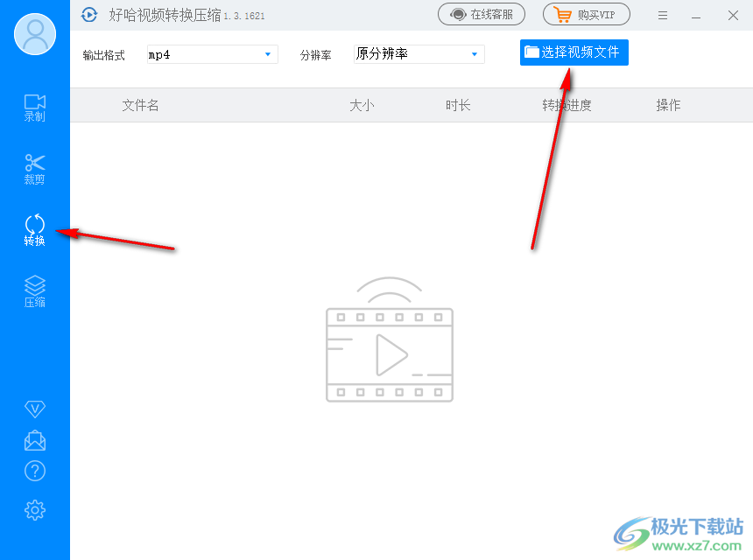Viewport: 753px width, 560px height.
Task: Click the film placeholder in empty list
Action: (x=390, y=339)
